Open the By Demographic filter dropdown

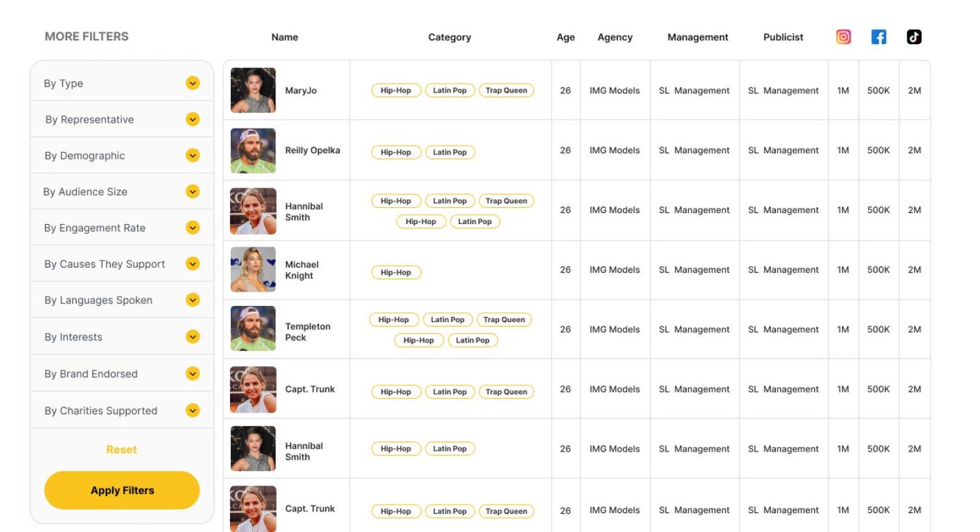point(193,155)
